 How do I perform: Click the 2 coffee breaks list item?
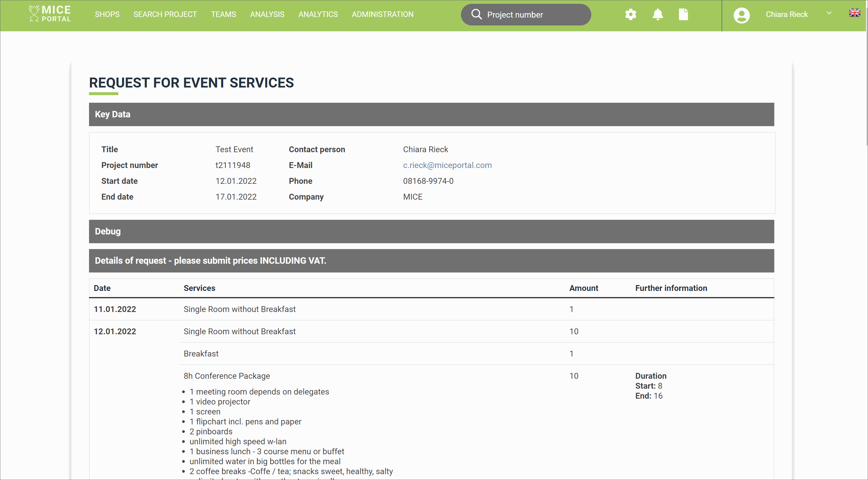pyautogui.click(x=291, y=471)
